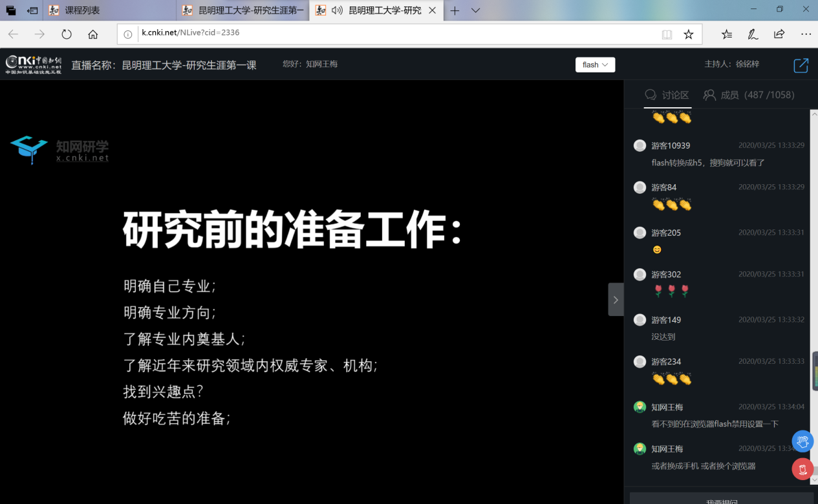Image resolution: width=818 pixels, height=504 pixels.
Task: Open the Favorites hub
Action: click(727, 34)
